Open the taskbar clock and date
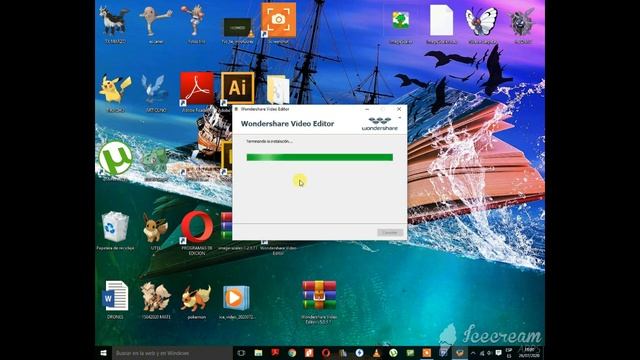 click(529, 353)
